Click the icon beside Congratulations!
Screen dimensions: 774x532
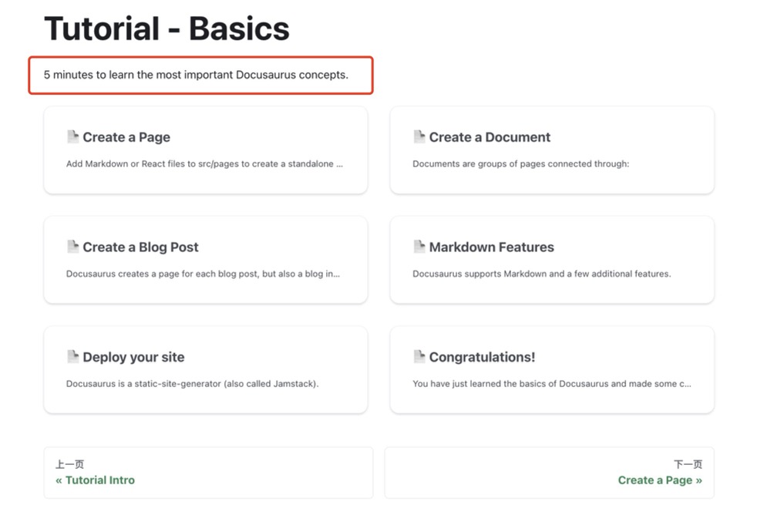click(x=419, y=356)
